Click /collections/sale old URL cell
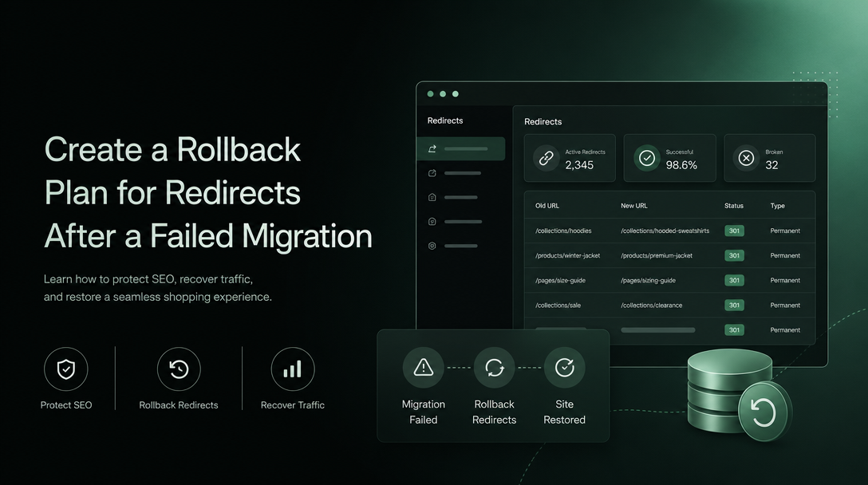Screen dimensions: 868x485 pyautogui.click(x=558, y=306)
